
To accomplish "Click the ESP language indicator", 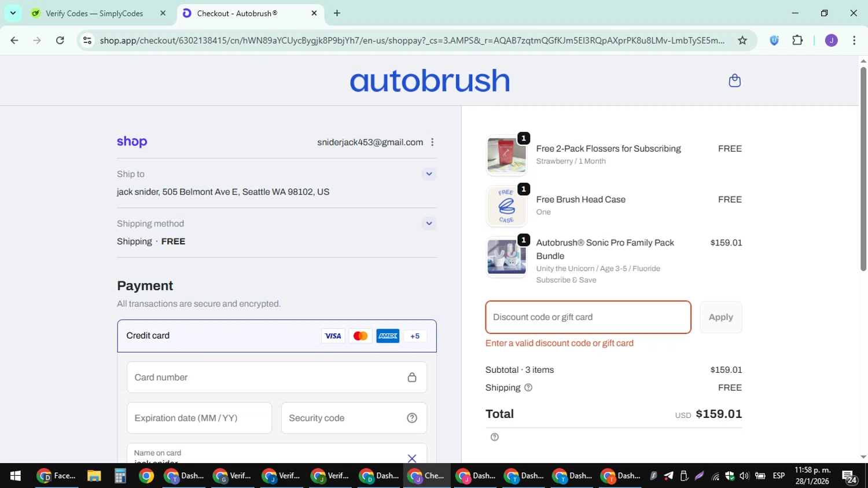I will pos(779,476).
